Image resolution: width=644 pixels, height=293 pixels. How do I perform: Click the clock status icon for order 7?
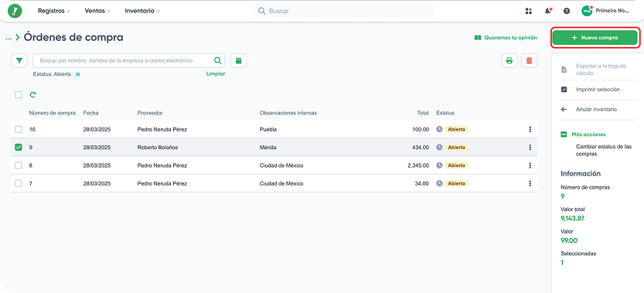[x=439, y=183]
